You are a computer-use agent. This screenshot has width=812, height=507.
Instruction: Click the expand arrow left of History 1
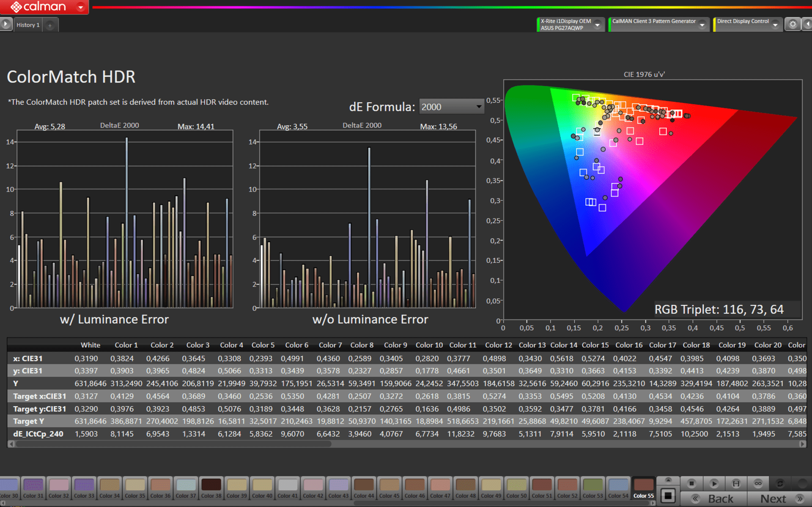click(x=5, y=24)
